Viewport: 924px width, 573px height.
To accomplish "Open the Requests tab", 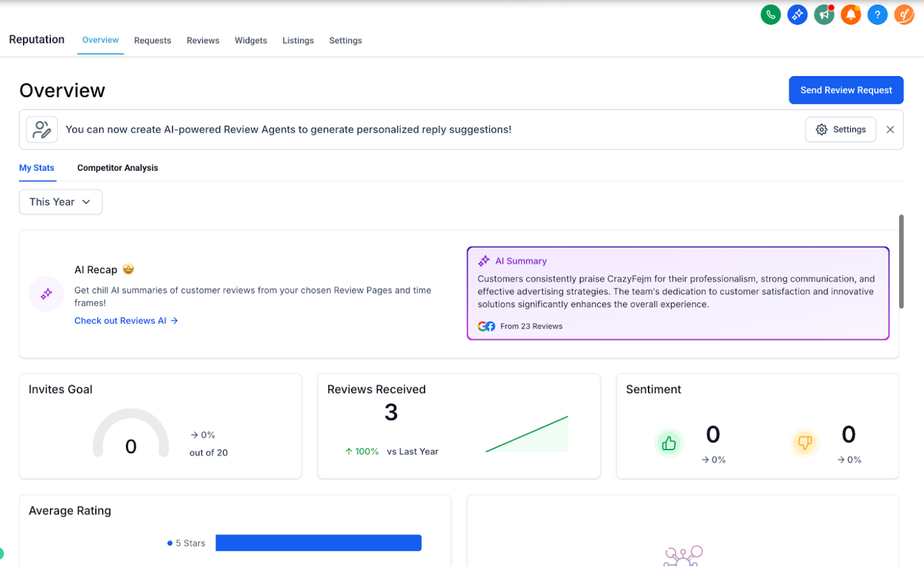I will 153,41.
